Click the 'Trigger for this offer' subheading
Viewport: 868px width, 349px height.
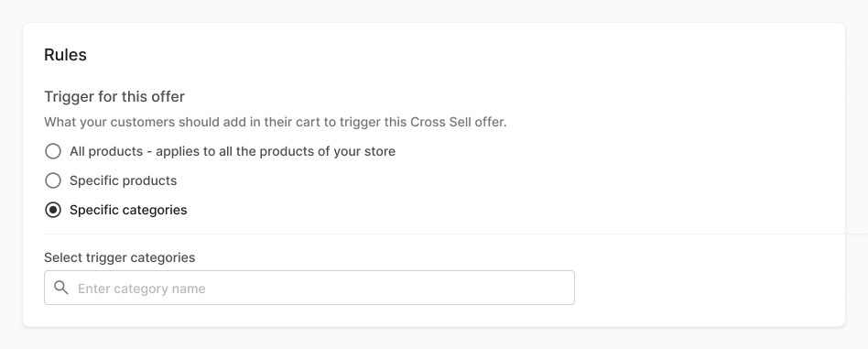114,96
